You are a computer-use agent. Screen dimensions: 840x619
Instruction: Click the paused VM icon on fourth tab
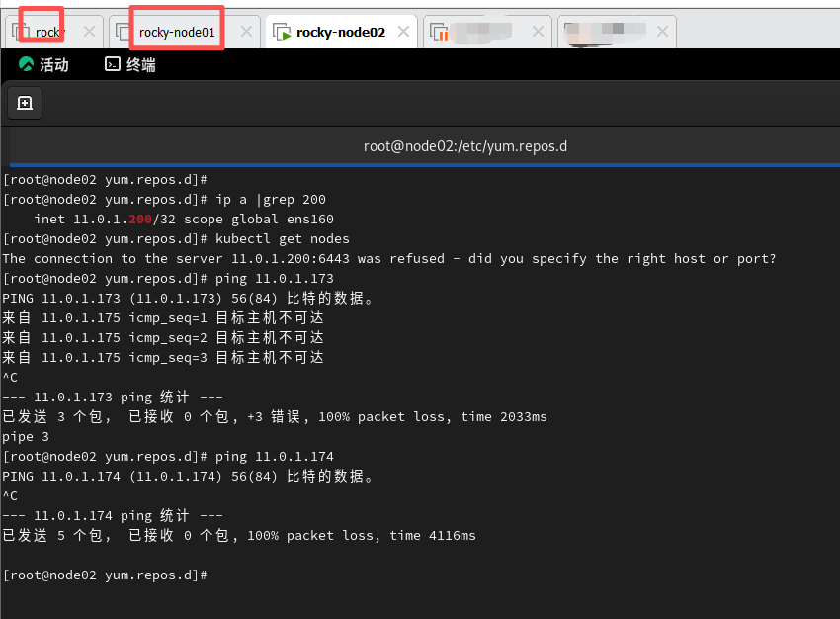439,33
